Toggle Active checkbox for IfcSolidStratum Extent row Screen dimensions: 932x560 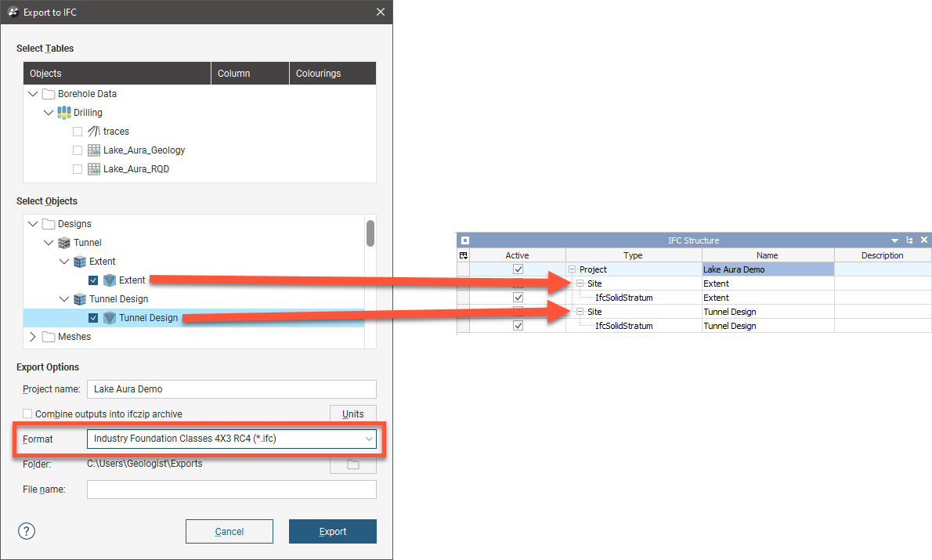click(x=518, y=298)
